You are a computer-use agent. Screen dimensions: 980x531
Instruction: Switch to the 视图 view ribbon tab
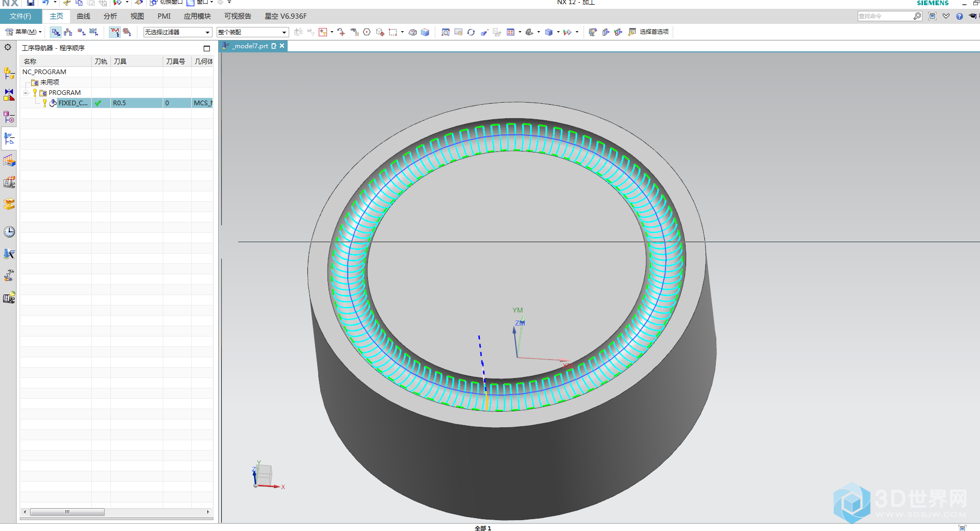[x=137, y=16]
